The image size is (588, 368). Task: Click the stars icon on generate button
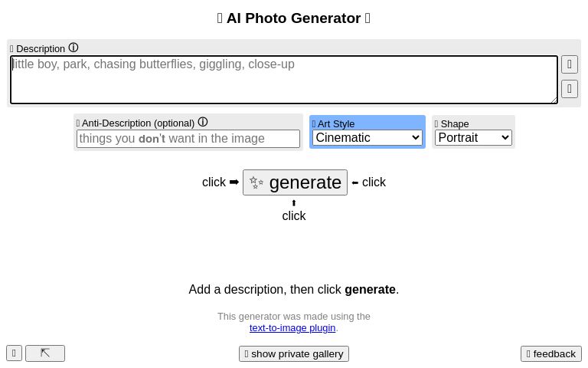click(x=256, y=182)
